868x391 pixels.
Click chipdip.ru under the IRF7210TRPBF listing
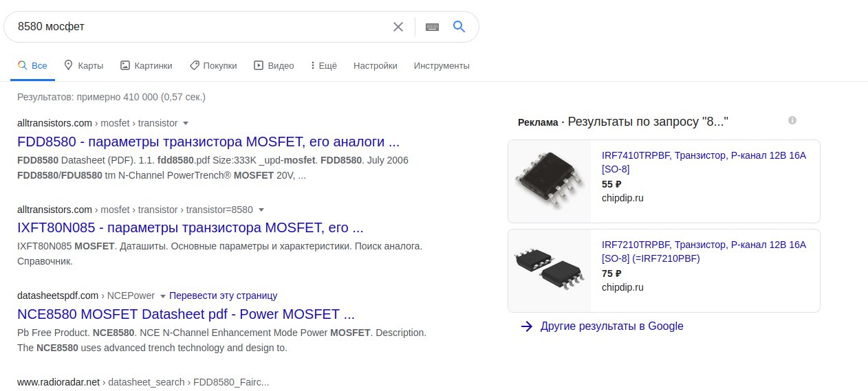tap(622, 287)
